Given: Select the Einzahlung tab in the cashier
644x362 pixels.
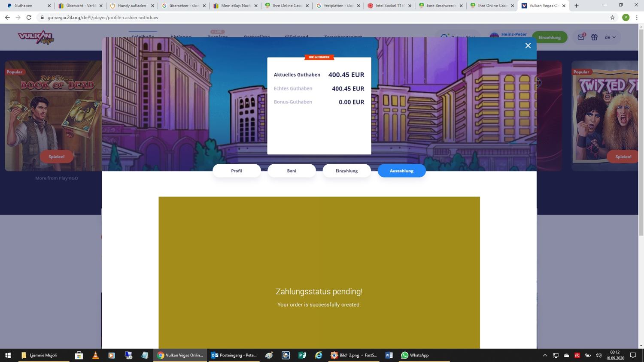Looking at the screenshot, I should click(x=346, y=171).
